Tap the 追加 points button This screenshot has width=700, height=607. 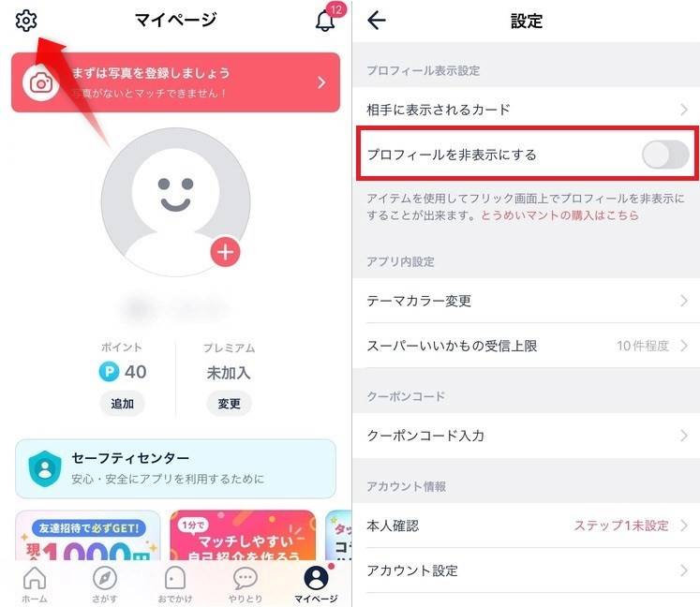[x=123, y=404]
